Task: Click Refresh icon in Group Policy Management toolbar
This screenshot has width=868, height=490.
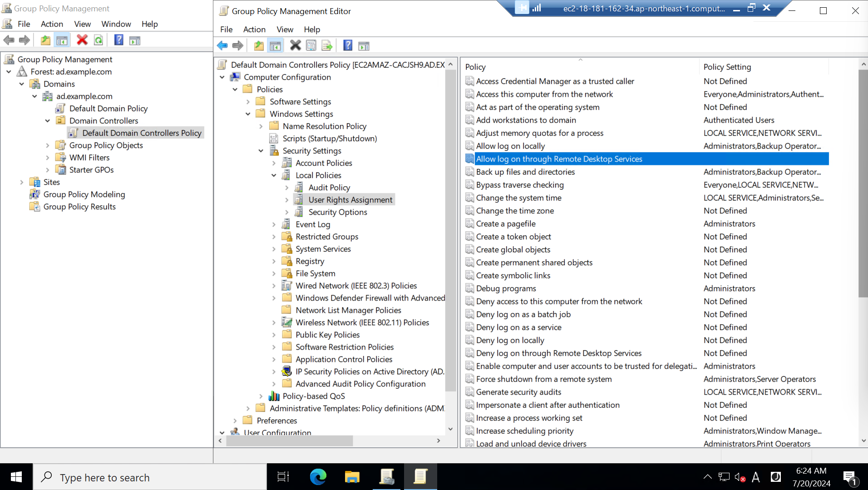Action: (x=98, y=40)
